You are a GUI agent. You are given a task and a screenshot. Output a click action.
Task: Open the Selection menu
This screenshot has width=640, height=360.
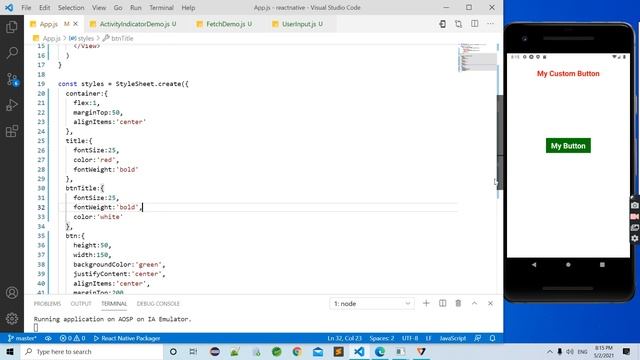click(71, 7)
